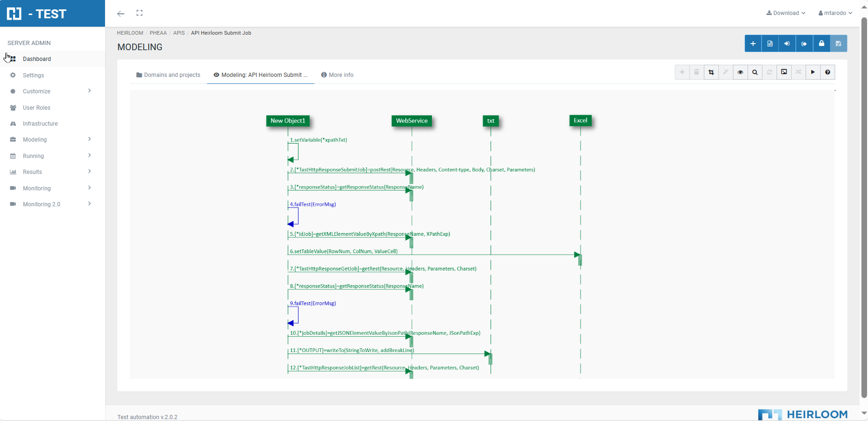Click the blue export arrow icon
This screenshot has height=421, width=868.
click(x=804, y=44)
